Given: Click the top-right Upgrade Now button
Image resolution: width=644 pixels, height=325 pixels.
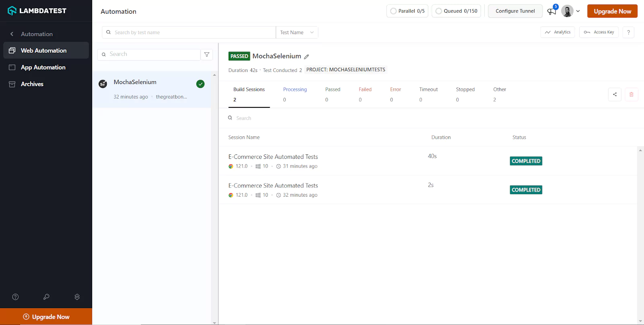Looking at the screenshot, I should [612, 11].
